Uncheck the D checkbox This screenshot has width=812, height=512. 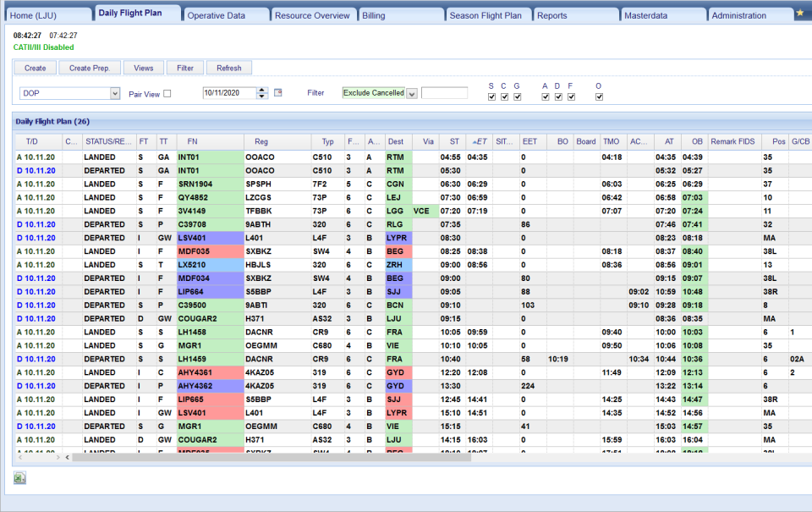pos(558,96)
